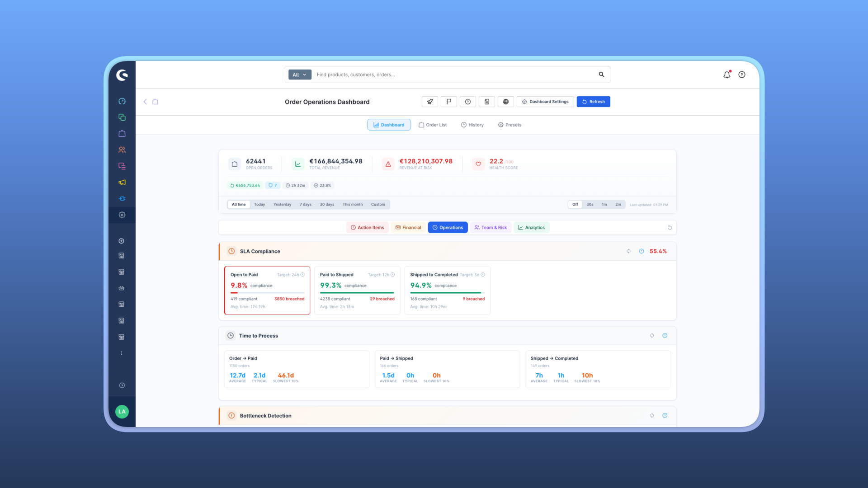Click the blue Refresh button

pos(593,102)
